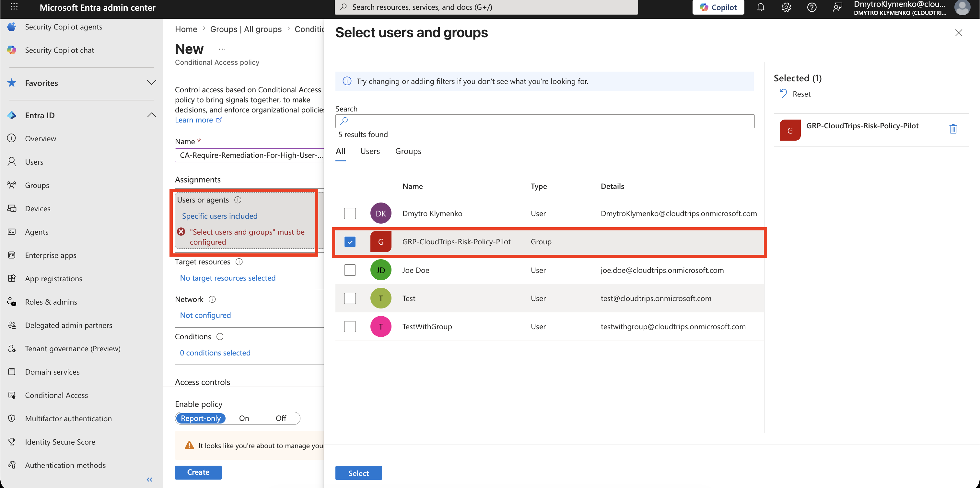Uncheck the GRP-CloudTrips-Risk-Policy-Pilot checkbox
This screenshot has width=980, height=488.
tap(350, 241)
